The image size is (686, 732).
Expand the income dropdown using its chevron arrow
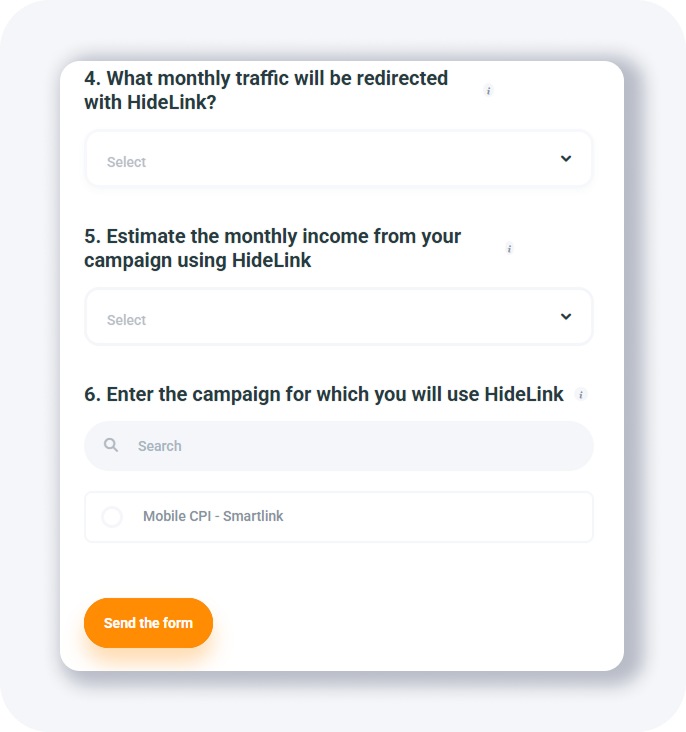(x=566, y=317)
